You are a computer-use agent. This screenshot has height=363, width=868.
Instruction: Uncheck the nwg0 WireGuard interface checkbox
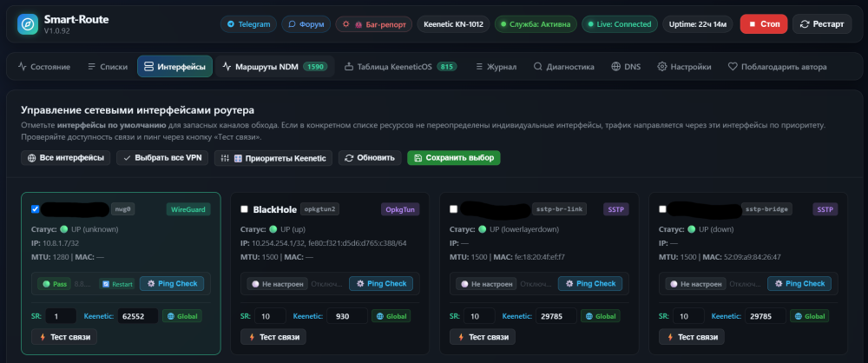36,209
